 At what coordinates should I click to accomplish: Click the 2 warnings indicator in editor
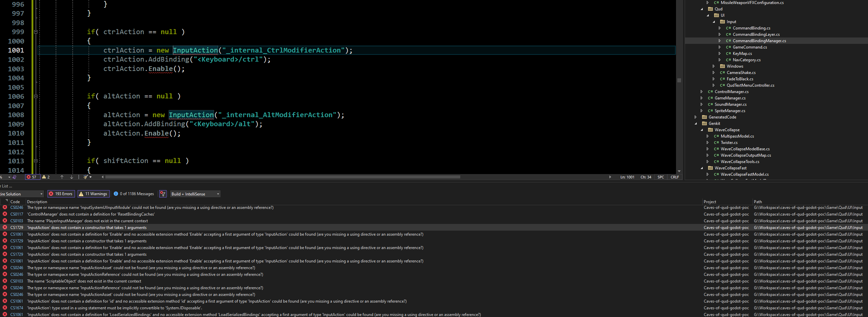[x=46, y=177]
